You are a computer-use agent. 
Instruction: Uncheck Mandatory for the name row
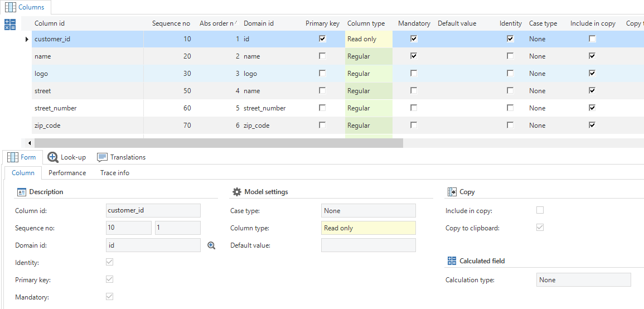click(x=414, y=56)
